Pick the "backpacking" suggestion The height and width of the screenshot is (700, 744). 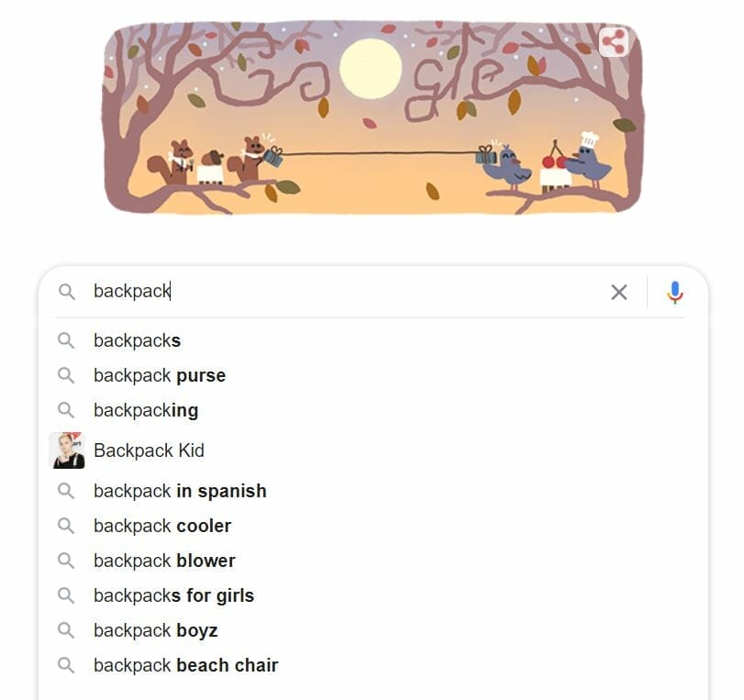click(146, 410)
